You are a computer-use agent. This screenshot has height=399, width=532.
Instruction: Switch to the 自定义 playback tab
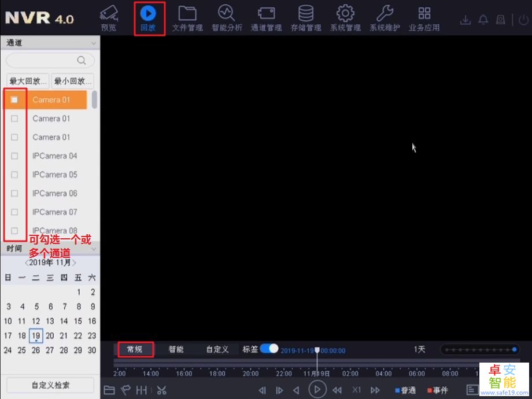[219, 349]
